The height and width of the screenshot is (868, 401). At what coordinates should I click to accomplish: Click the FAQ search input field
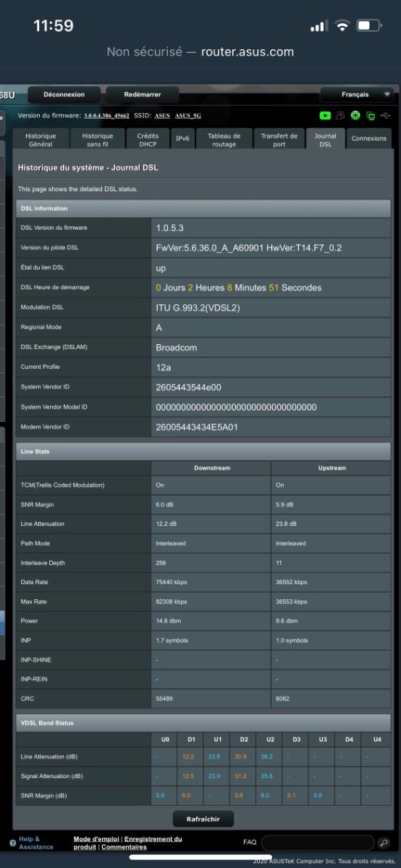coord(318,843)
